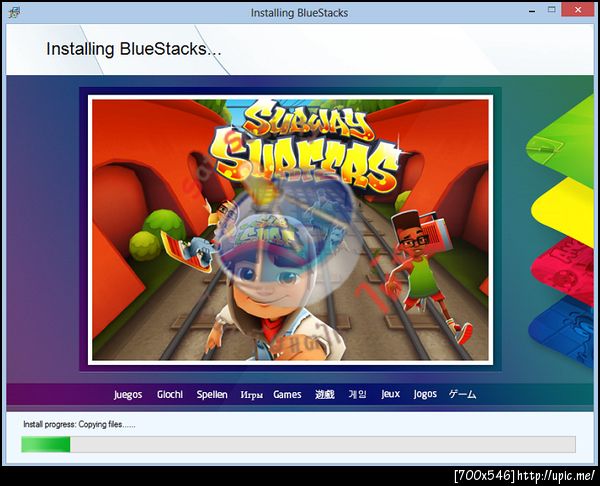600x486 pixels.
Task: Click the 'Installing BlueStacks...' heading
Action: click(x=134, y=49)
